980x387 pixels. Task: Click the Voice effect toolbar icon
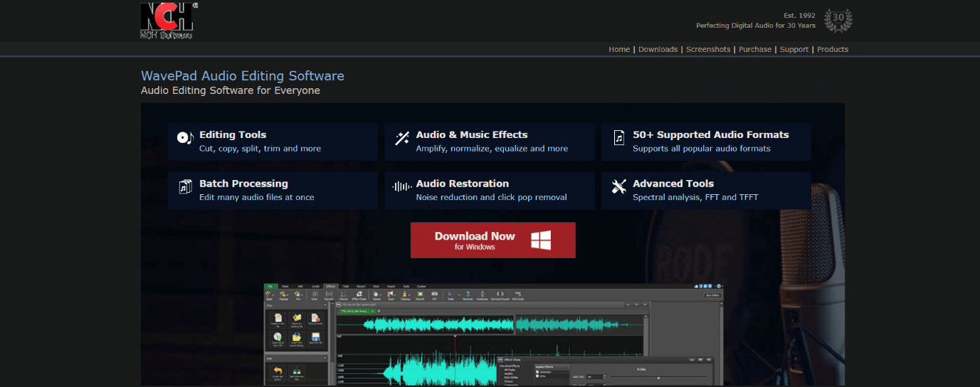tap(391, 296)
